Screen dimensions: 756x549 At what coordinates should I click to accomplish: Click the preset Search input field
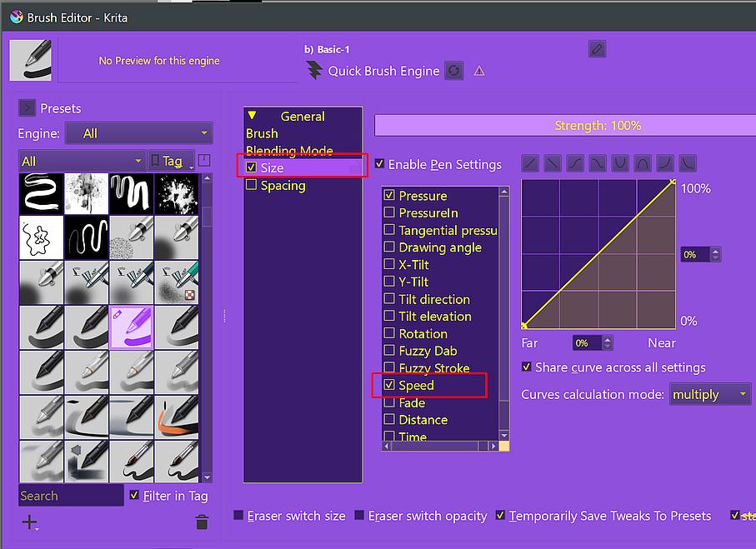click(71, 496)
